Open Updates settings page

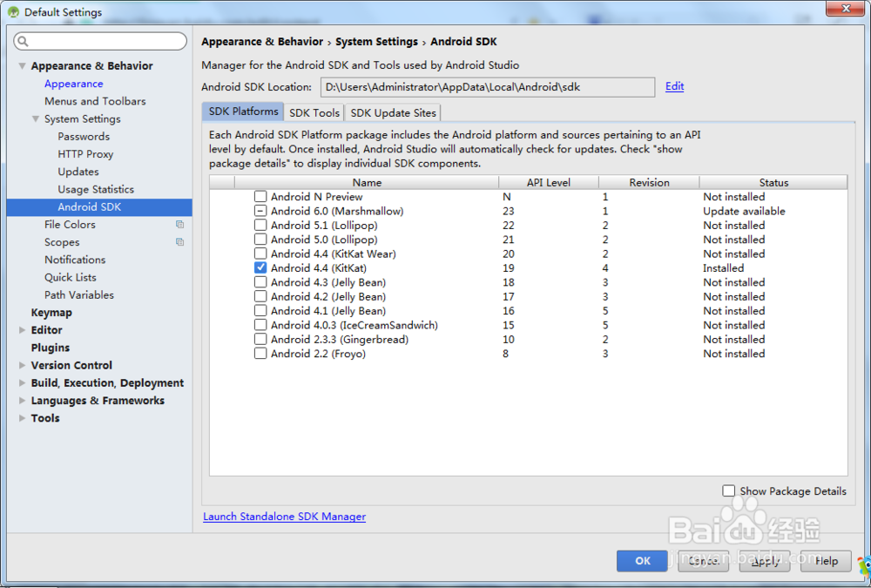pos(78,172)
